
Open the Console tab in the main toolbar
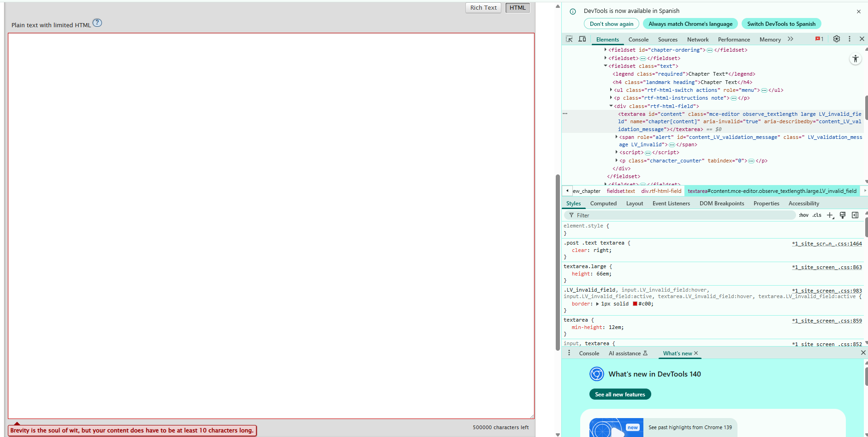[638, 40]
